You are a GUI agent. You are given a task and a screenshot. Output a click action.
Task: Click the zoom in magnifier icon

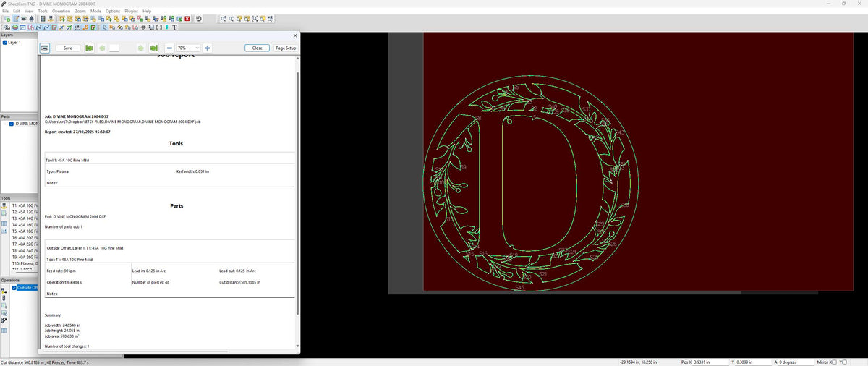(x=224, y=19)
